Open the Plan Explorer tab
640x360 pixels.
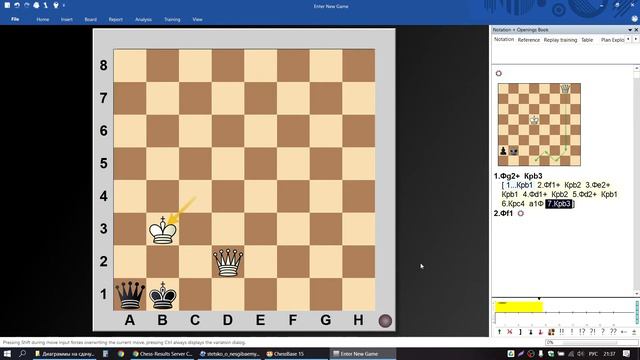click(x=612, y=40)
